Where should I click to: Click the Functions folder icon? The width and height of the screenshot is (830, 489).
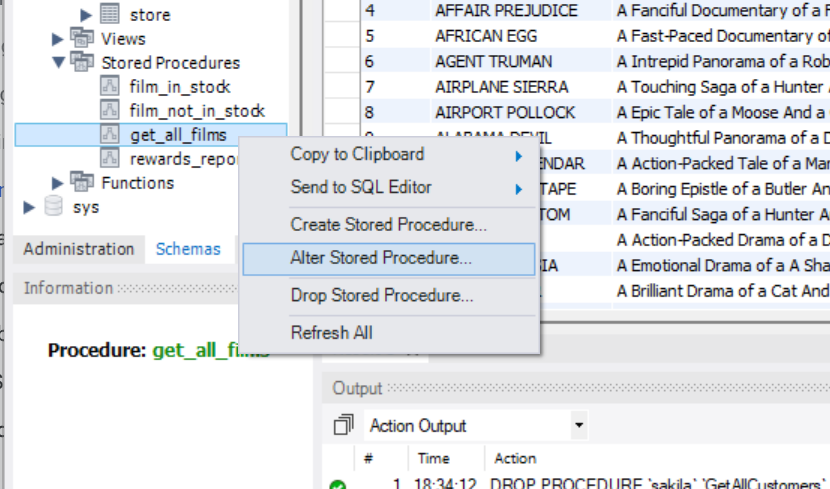(x=82, y=182)
